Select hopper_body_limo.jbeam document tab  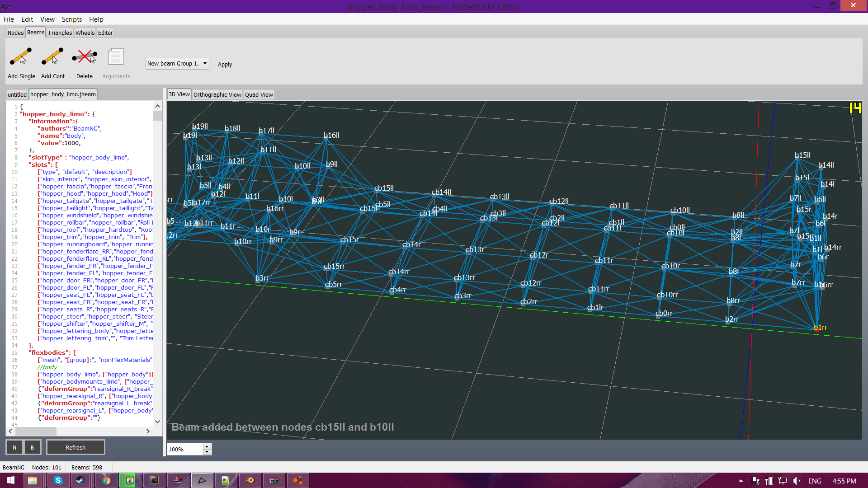(63, 94)
